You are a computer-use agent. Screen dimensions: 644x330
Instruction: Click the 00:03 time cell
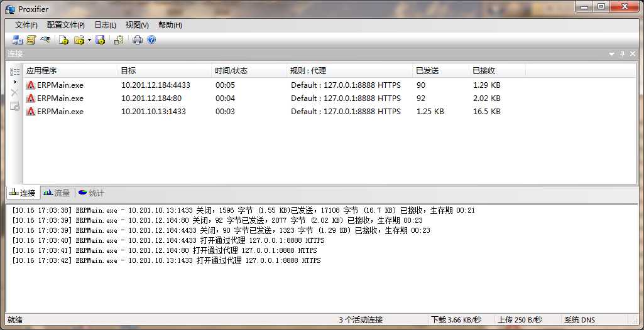click(225, 112)
